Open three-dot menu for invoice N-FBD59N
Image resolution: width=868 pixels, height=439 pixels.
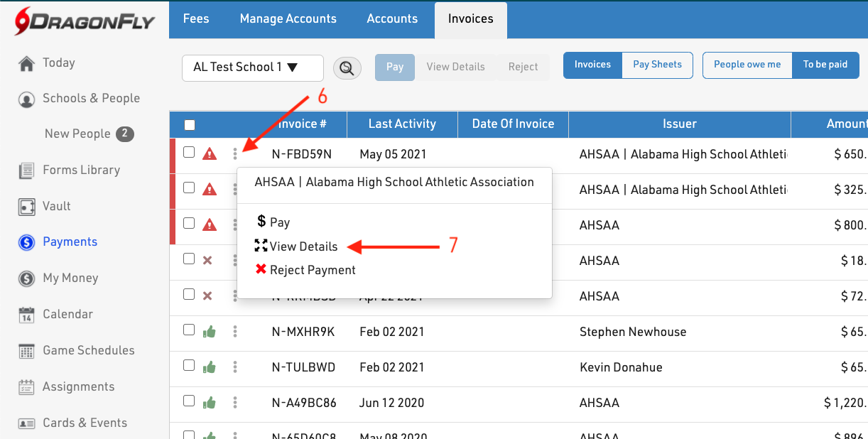tap(235, 153)
